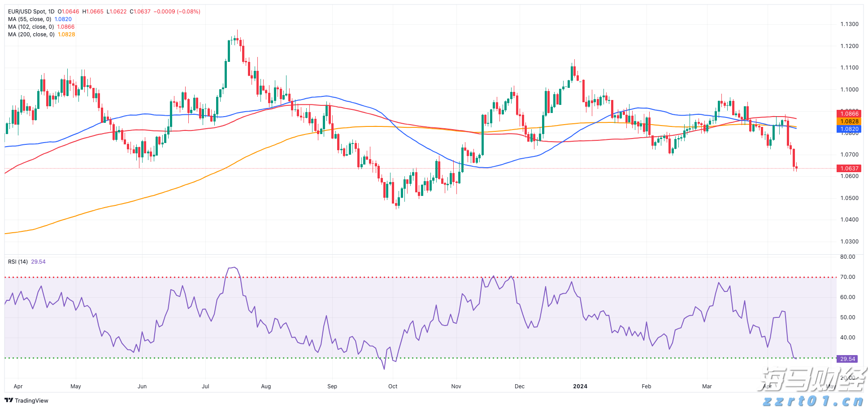Click the Dec label on time axis
The width and height of the screenshot is (868, 408).
520,386
